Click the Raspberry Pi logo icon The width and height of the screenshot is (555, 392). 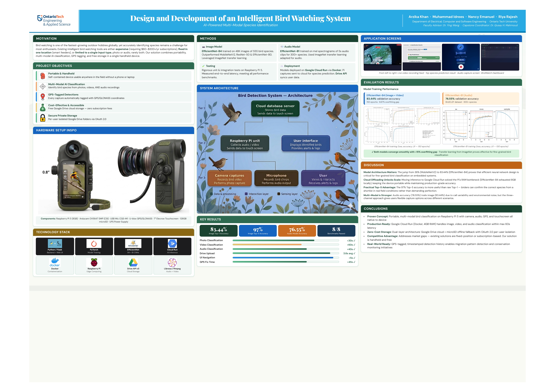tap(94, 262)
